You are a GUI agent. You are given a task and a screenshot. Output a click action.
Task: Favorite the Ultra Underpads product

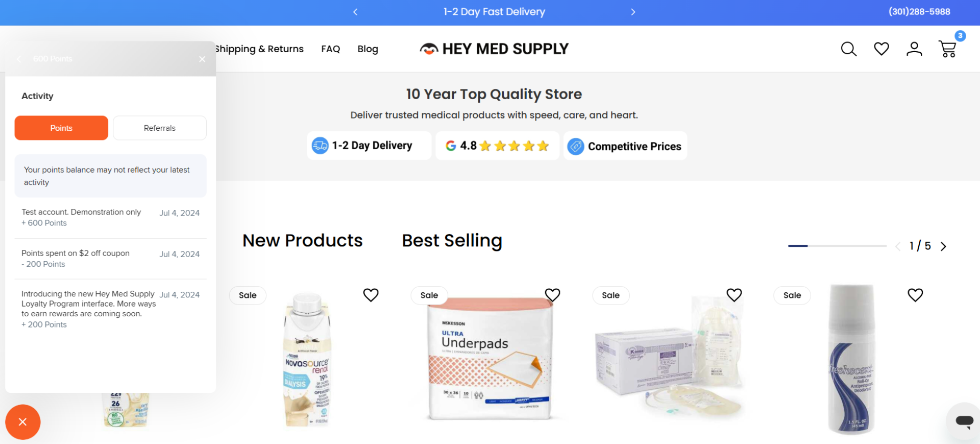coord(553,295)
